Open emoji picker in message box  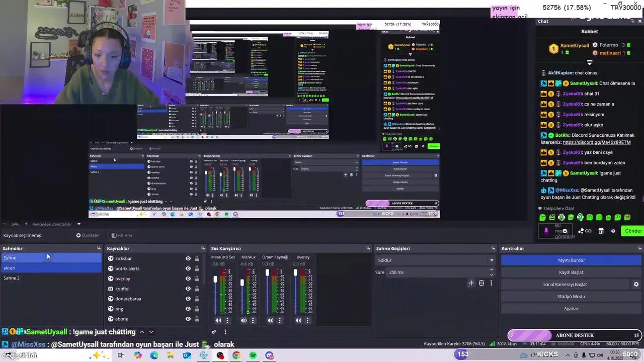pos(565,231)
